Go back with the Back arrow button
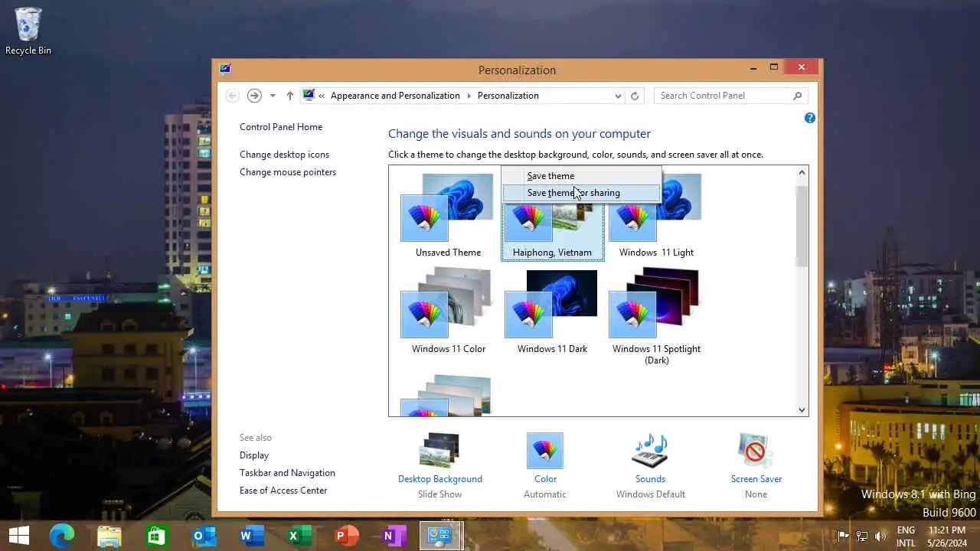Screen dimensions: 980x551 point(233,96)
